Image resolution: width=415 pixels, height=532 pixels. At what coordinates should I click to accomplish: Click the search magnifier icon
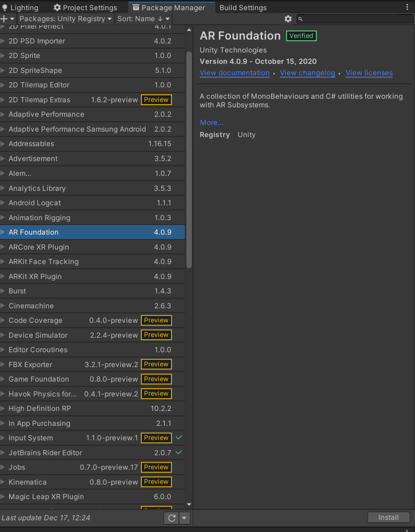[300, 19]
